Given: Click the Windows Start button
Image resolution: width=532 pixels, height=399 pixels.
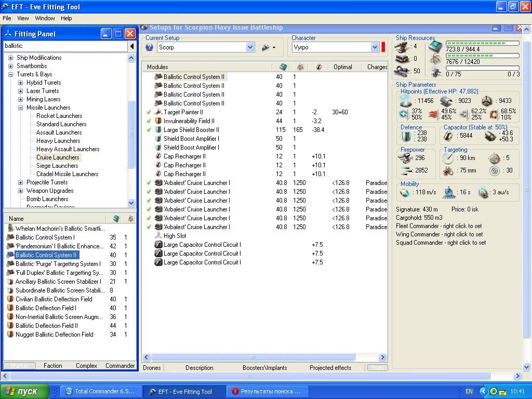Looking at the screenshot, I should tap(24, 391).
